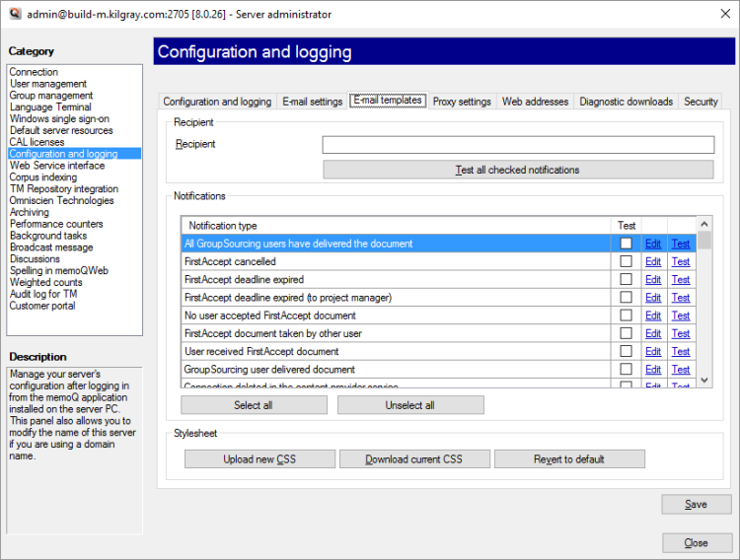Image resolution: width=740 pixels, height=560 pixels.
Task: Tick Test checkbox for FirstAccept deadline expired
Action: point(626,280)
